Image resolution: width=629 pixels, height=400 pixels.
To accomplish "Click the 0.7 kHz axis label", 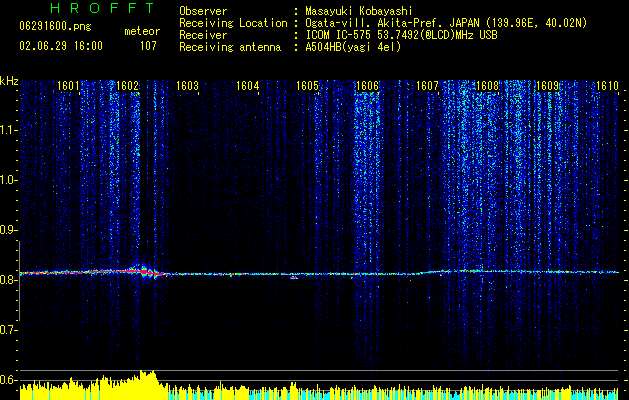I will (x=9, y=330).
